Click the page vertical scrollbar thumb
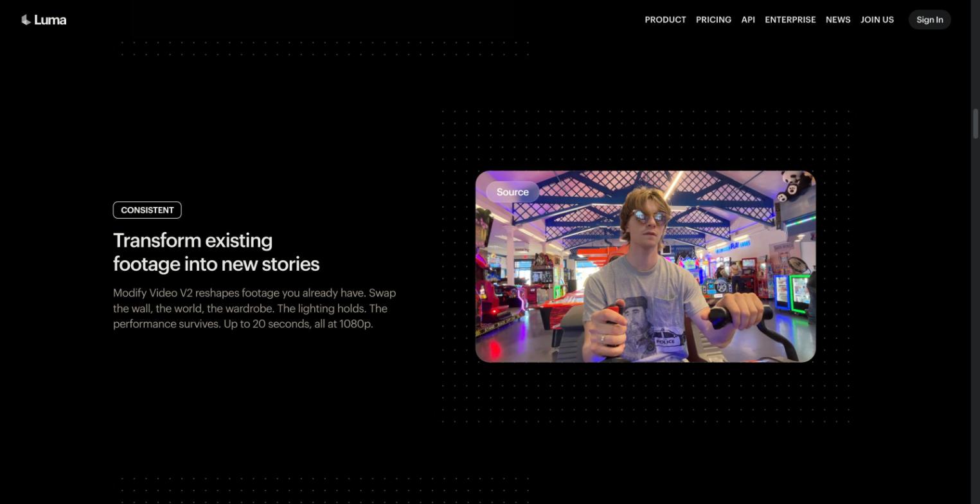Screen dimensions: 980x504 (x=976, y=123)
